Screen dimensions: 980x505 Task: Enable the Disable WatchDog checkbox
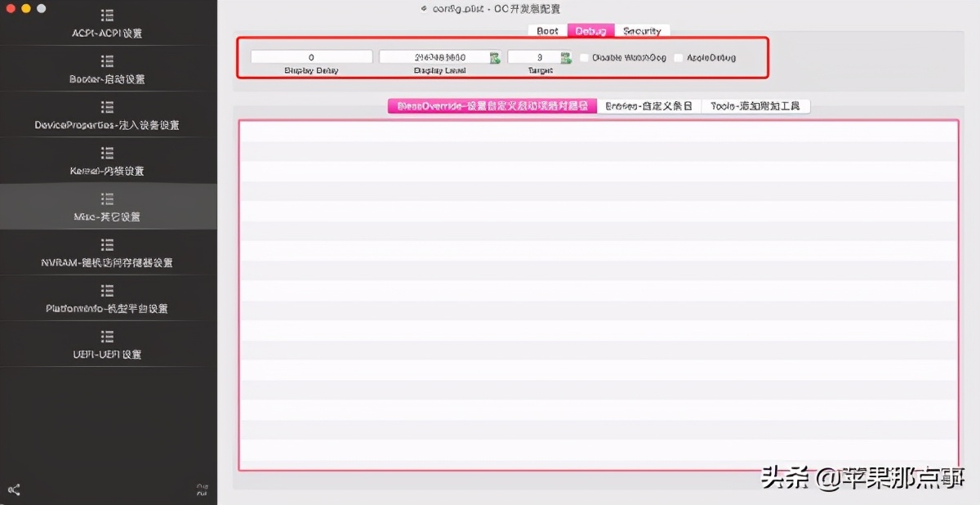[x=584, y=58]
